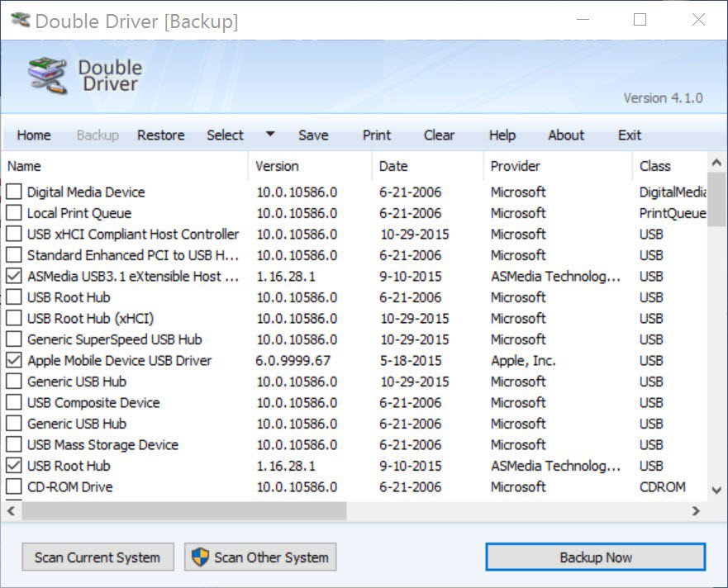The height and width of the screenshot is (588, 728).
Task: Select the CD-ROM Drive row name
Action: (x=70, y=486)
